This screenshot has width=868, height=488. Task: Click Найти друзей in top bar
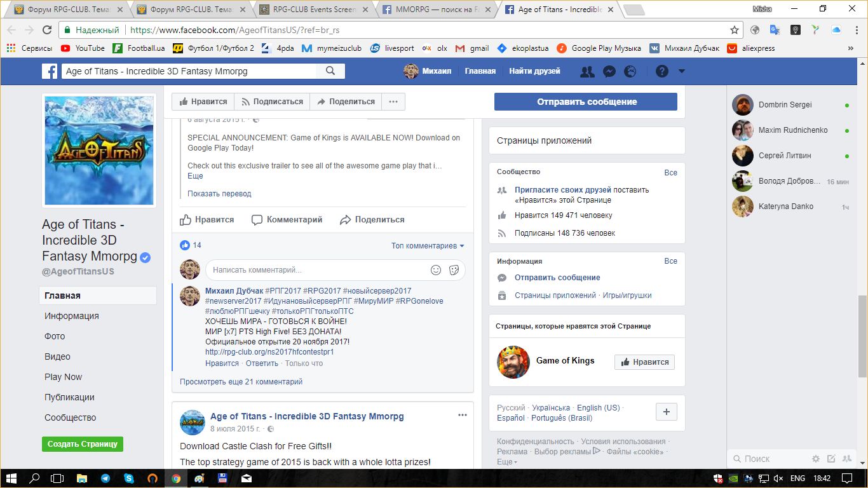(x=534, y=71)
